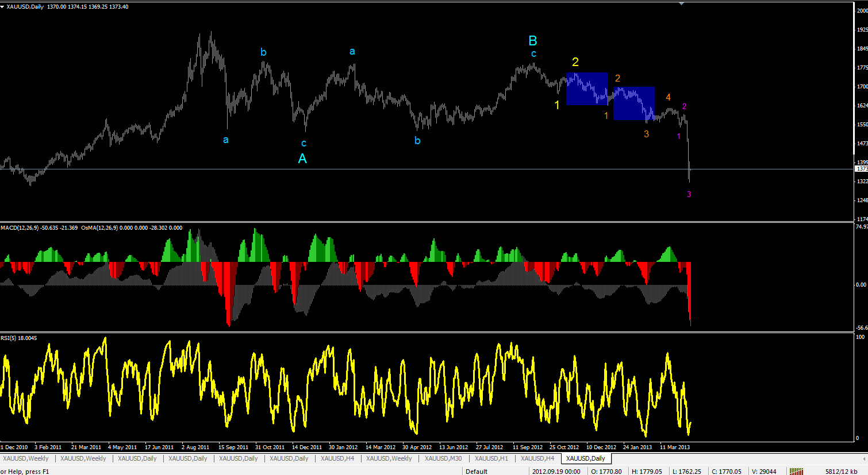Select the magenta 2 wave label
The width and height of the screenshot is (868, 475).
point(685,106)
